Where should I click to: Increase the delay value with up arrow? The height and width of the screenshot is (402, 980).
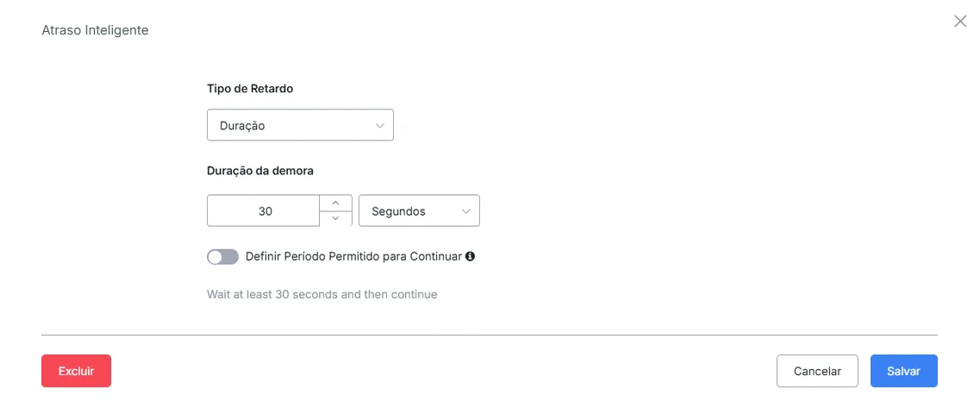pyautogui.click(x=335, y=204)
